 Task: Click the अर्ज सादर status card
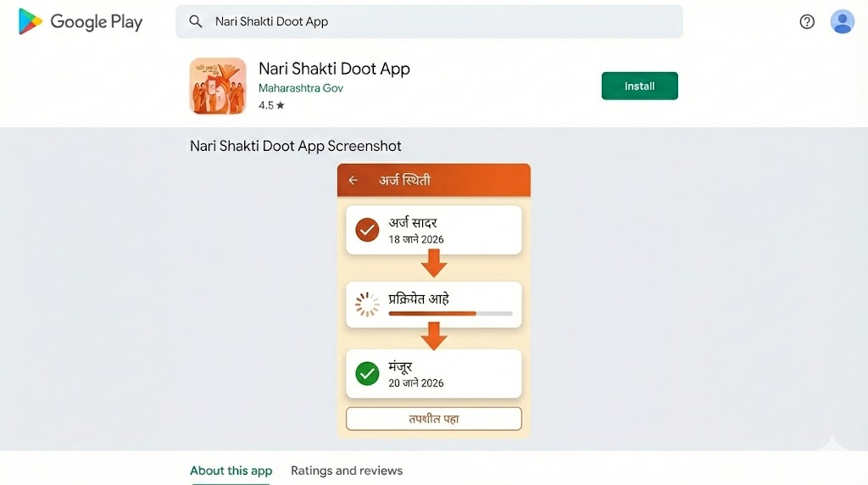pos(433,230)
